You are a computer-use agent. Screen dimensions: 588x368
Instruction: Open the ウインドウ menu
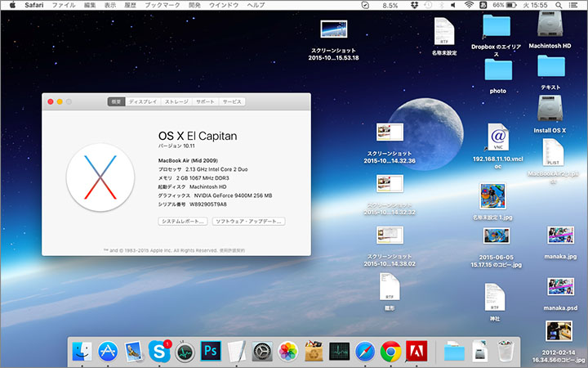click(x=224, y=5)
